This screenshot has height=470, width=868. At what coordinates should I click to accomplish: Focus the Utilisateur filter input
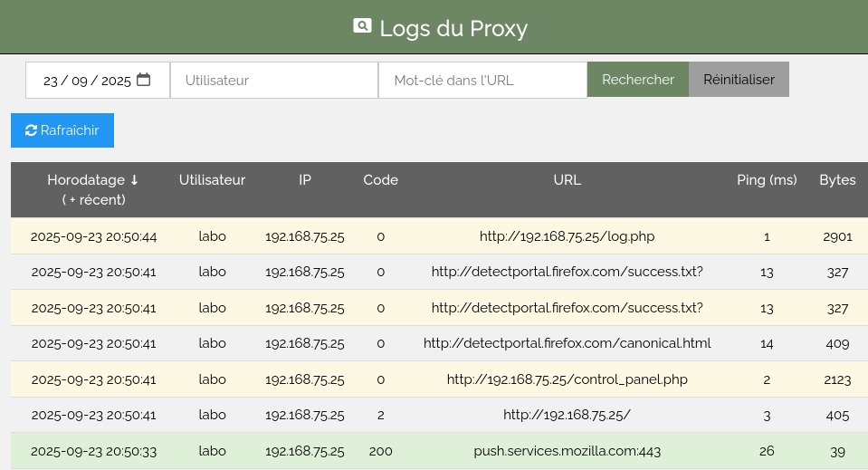273,80
